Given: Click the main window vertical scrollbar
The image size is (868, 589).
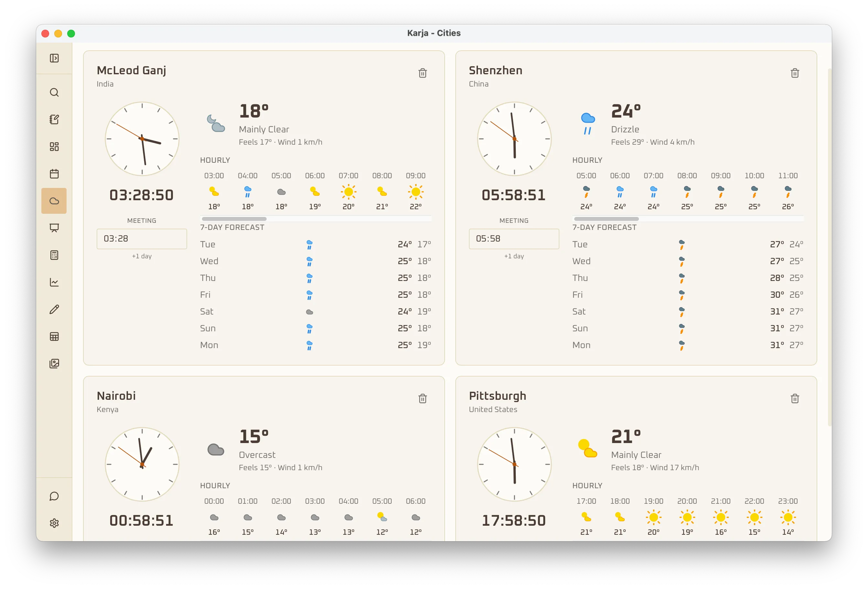Looking at the screenshot, I should 830,246.
